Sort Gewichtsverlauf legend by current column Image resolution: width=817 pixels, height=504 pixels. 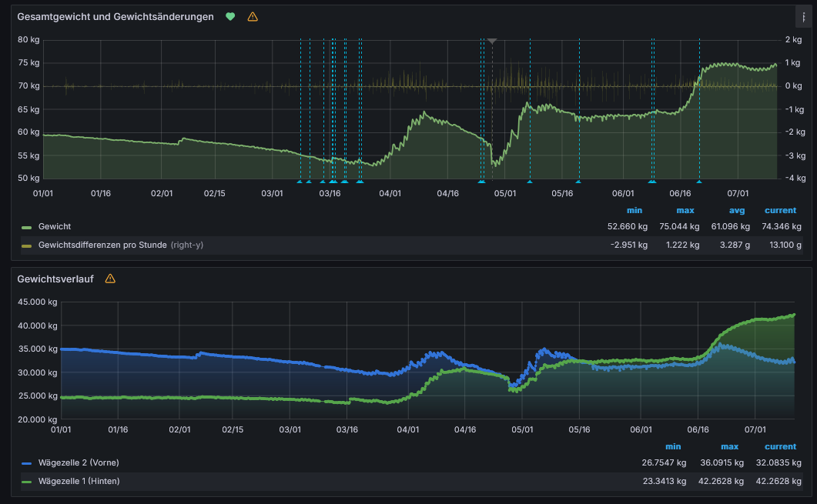click(x=780, y=447)
